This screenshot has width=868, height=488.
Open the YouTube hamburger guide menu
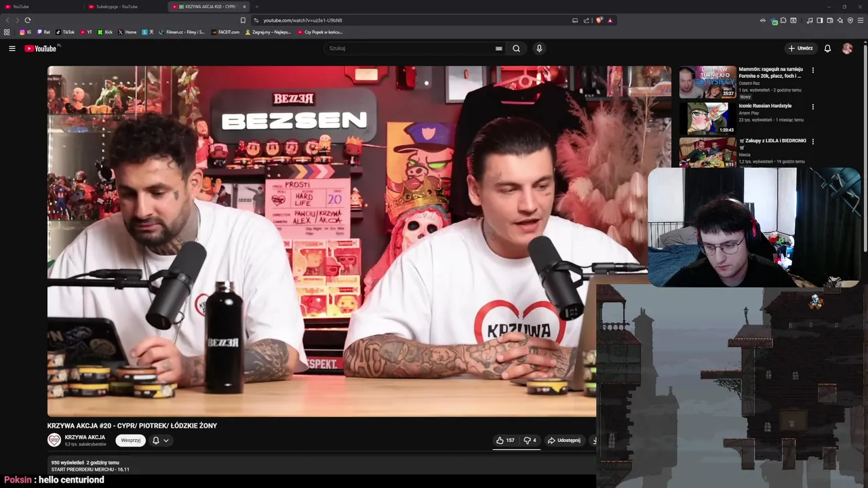tap(12, 48)
